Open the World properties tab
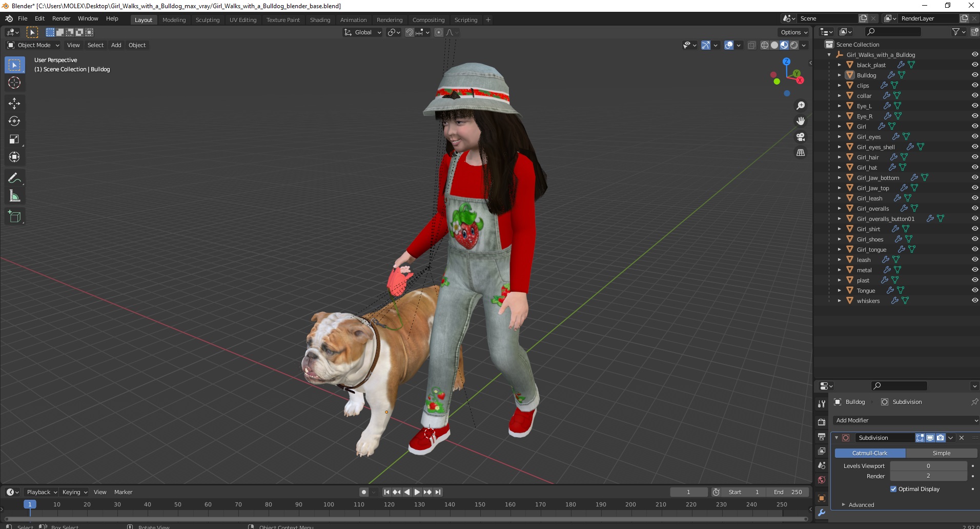This screenshot has width=980, height=529. pos(822,480)
